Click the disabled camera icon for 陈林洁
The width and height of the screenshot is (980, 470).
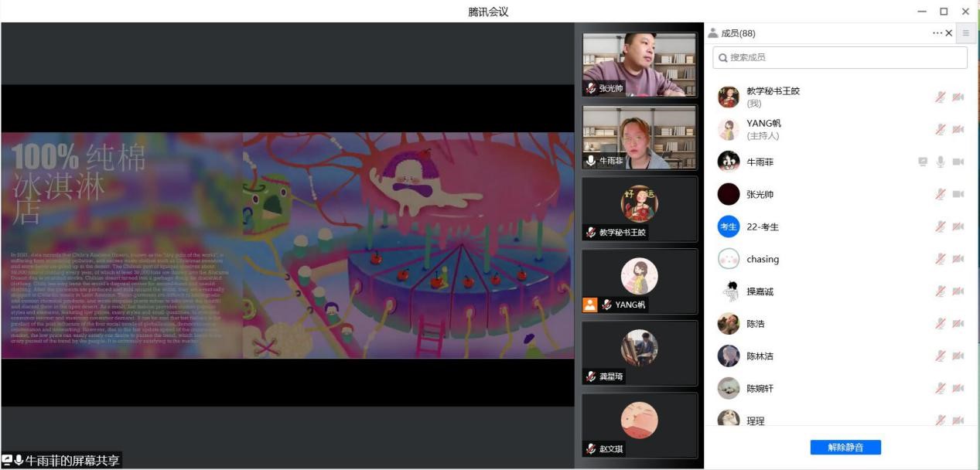pyautogui.click(x=958, y=356)
